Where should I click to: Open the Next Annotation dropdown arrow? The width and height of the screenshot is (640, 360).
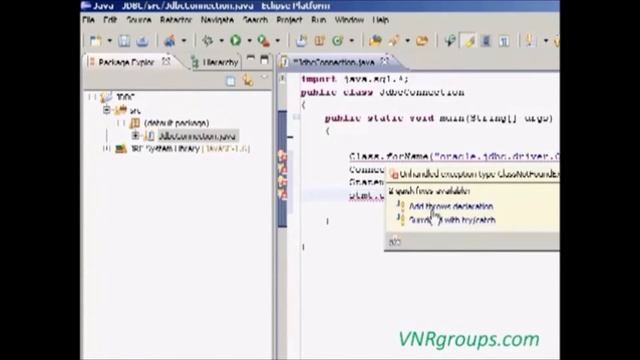[x=546, y=41]
